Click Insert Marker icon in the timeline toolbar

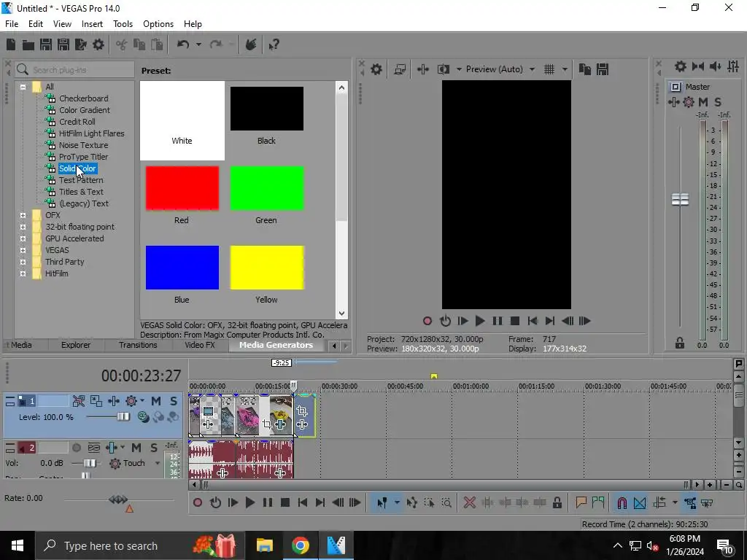coord(581,503)
